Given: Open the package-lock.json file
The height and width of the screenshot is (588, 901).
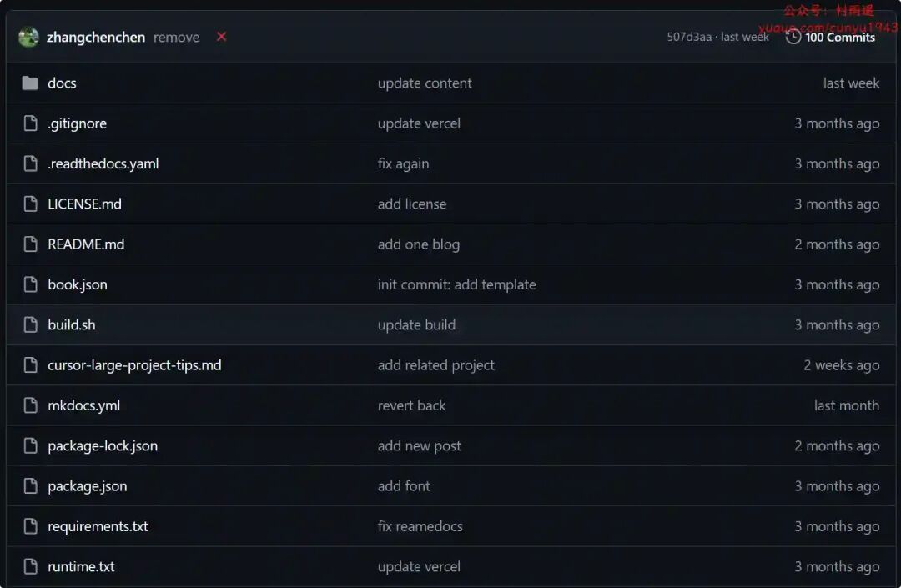Looking at the screenshot, I should pos(103,446).
